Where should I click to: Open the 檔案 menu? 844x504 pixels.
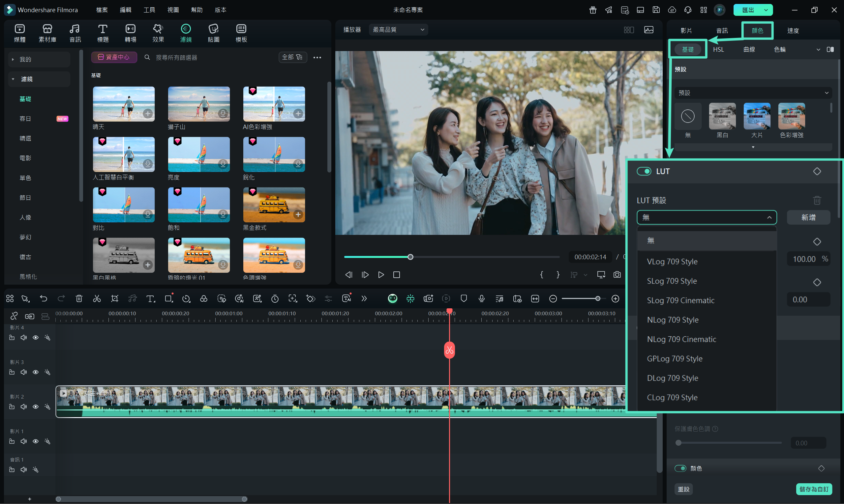click(x=102, y=10)
